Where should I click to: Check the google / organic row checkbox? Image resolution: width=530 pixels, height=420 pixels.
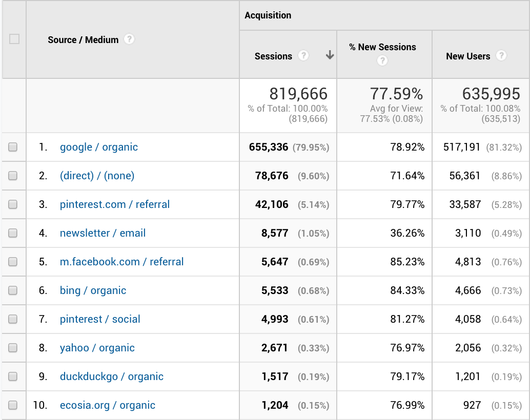coord(13,147)
